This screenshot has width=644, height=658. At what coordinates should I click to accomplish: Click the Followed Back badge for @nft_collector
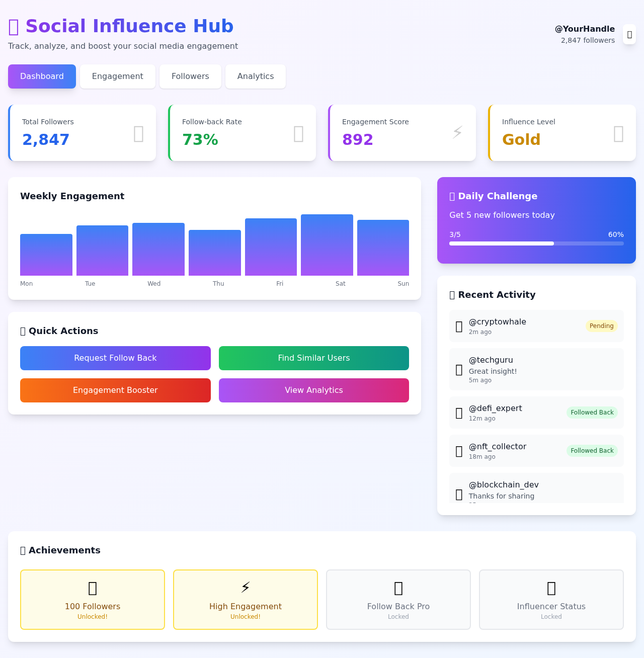tap(592, 451)
